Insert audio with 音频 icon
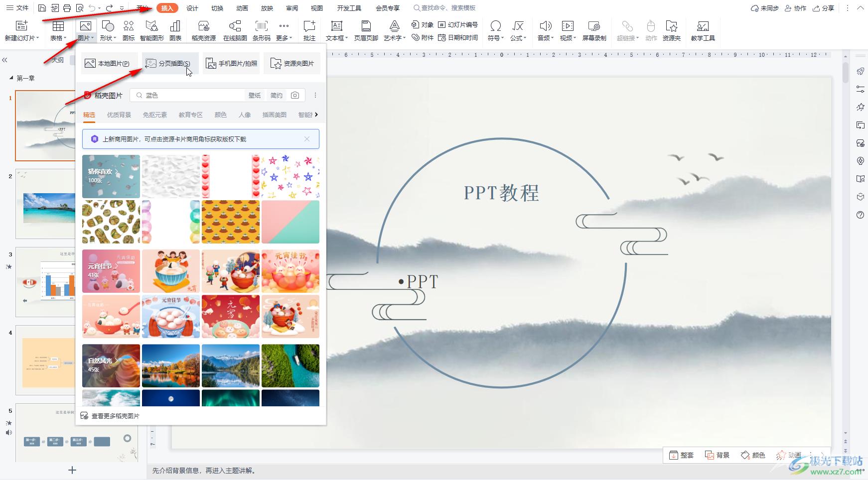 click(546, 26)
